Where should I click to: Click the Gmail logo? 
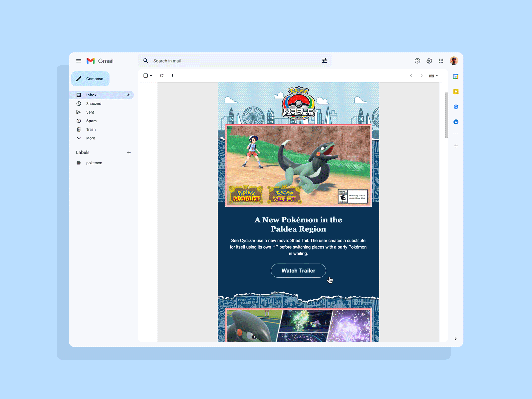click(100, 61)
